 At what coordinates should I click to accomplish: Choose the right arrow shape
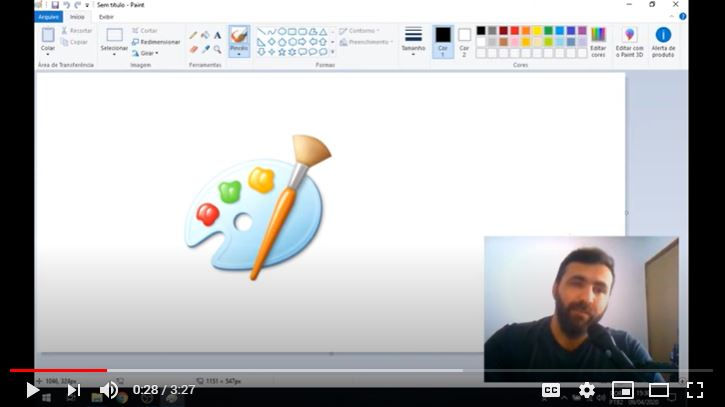(x=302, y=42)
